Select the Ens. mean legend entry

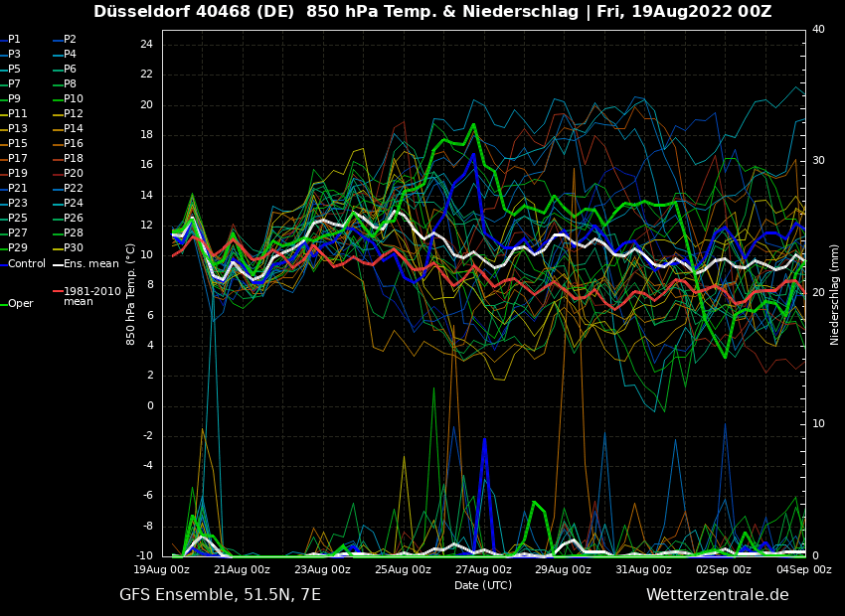click(x=90, y=264)
